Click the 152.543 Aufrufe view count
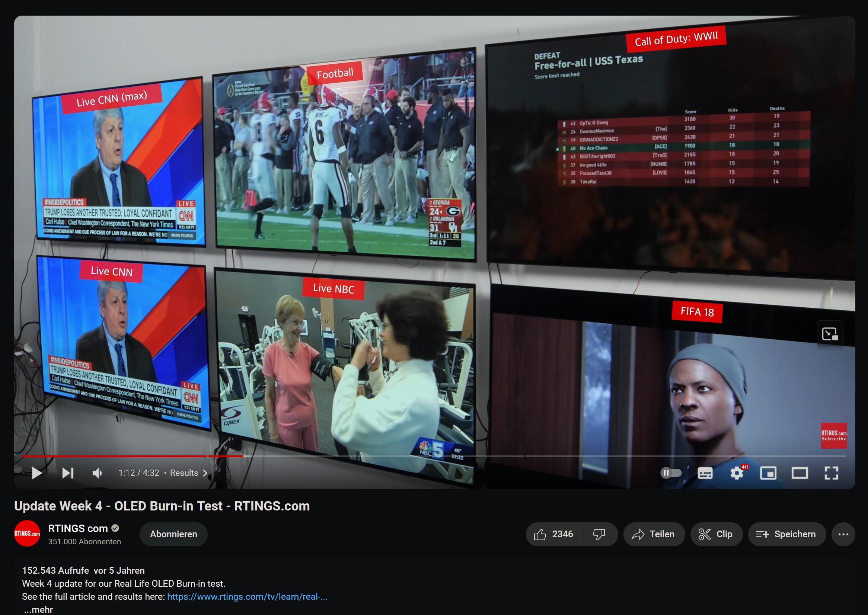The width and height of the screenshot is (868, 615). pyautogui.click(x=55, y=570)
